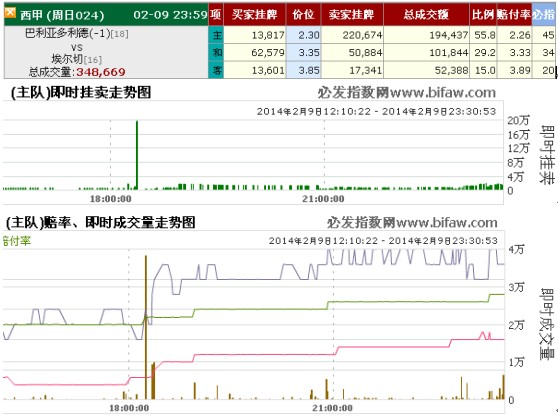Click team name 巴利亚多利德

coord(57,33)
